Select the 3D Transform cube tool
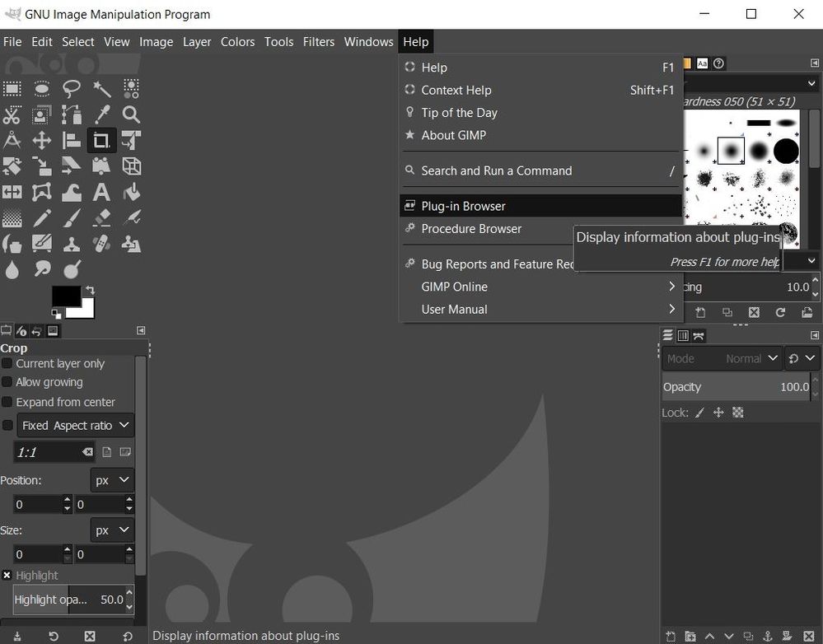This screenshot has height=644, width=823. [x=131, y=166]
